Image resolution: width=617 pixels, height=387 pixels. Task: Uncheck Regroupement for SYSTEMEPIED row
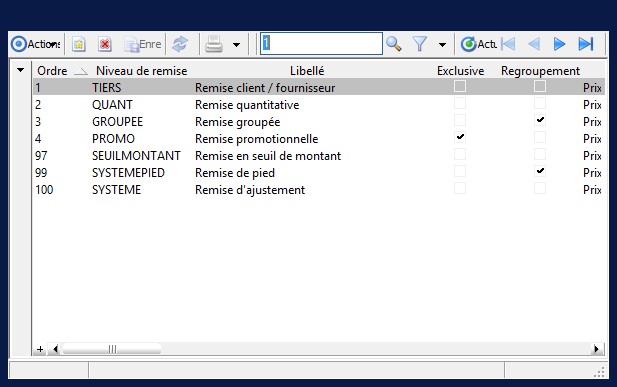540,171
